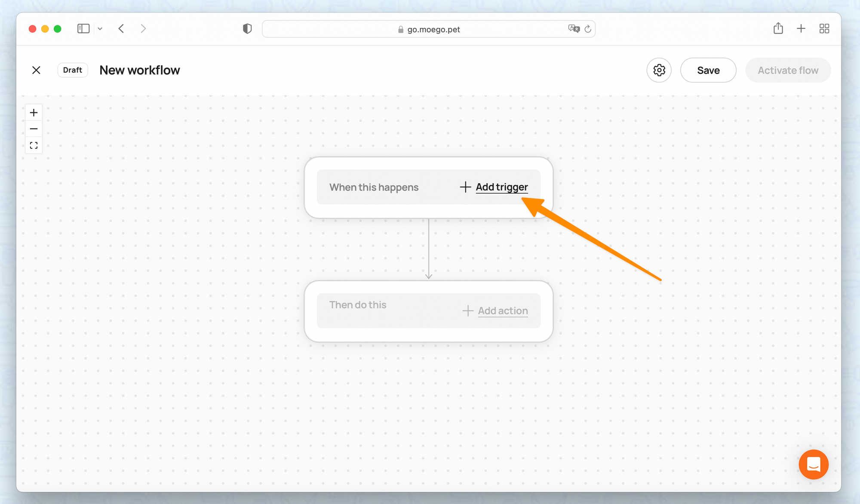
Task: Reload the current page
Action: coord(588,29)
